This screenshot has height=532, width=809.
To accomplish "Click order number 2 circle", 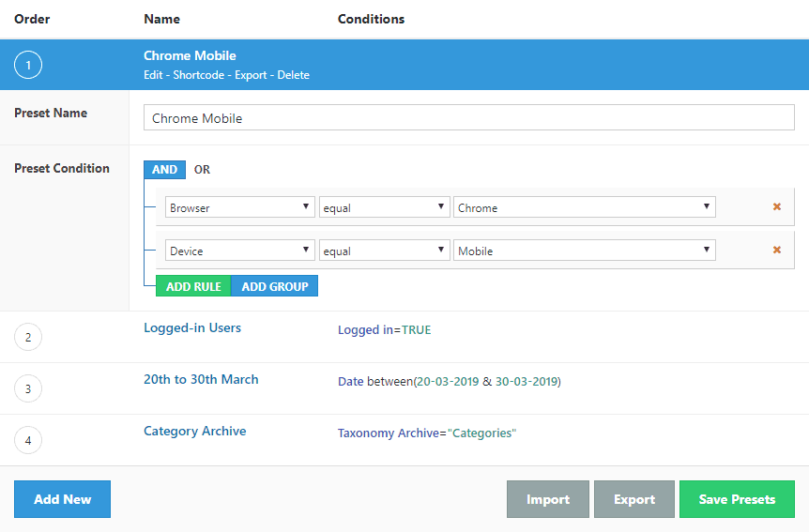I will [28, 337].
